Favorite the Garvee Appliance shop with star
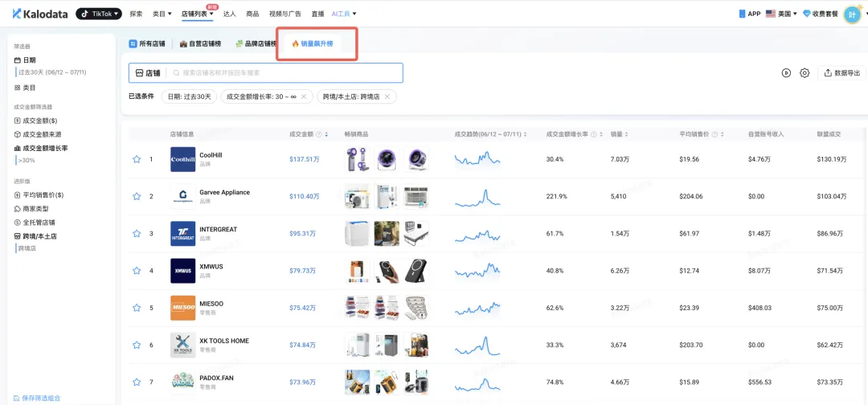The width and height of the screenshot is (868, 405). 137,196
